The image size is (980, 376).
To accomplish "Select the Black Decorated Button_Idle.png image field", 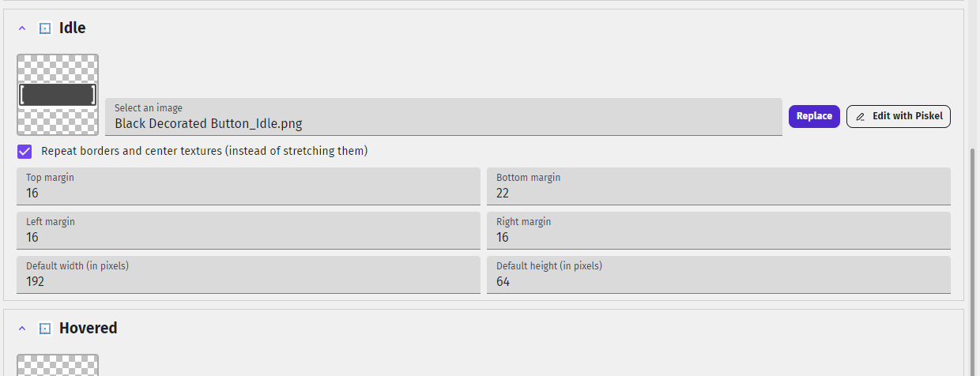I will click(443, 117).
